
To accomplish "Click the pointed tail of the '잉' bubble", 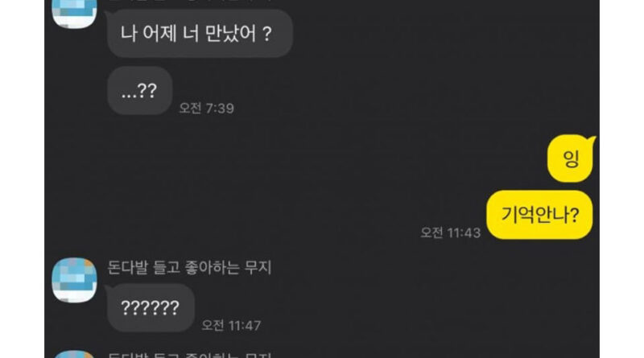I will tap(592, 141).
